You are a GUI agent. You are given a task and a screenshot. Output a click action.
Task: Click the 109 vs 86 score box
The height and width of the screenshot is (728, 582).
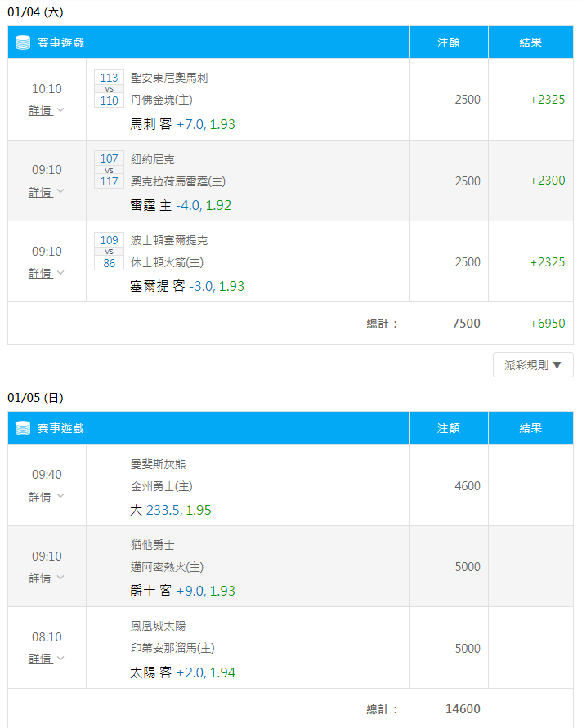[110, 251]
